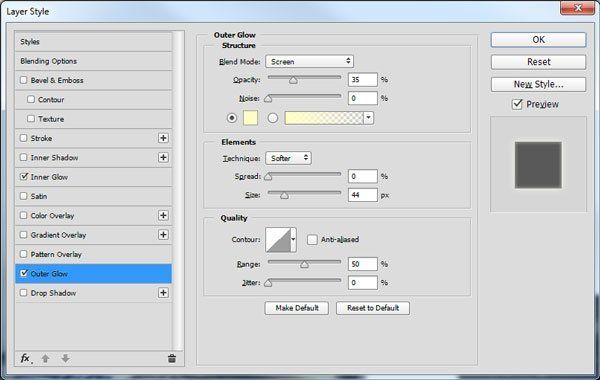Click the Range value field
Screen dimensions: 600x380
363,264
